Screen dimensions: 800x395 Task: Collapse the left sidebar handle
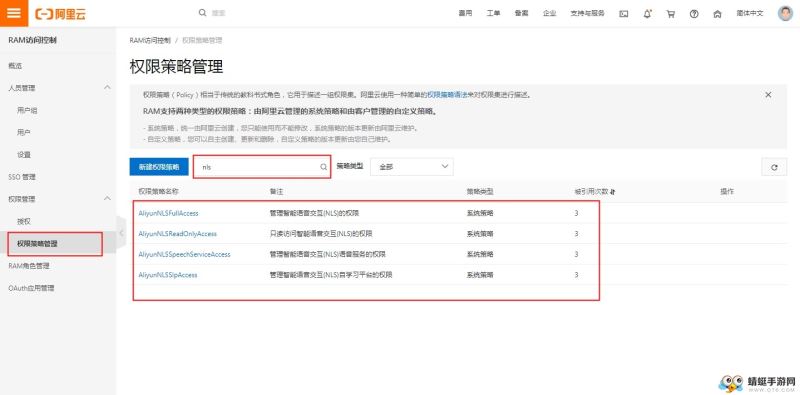pyautogui.click(x=121, y=233)
